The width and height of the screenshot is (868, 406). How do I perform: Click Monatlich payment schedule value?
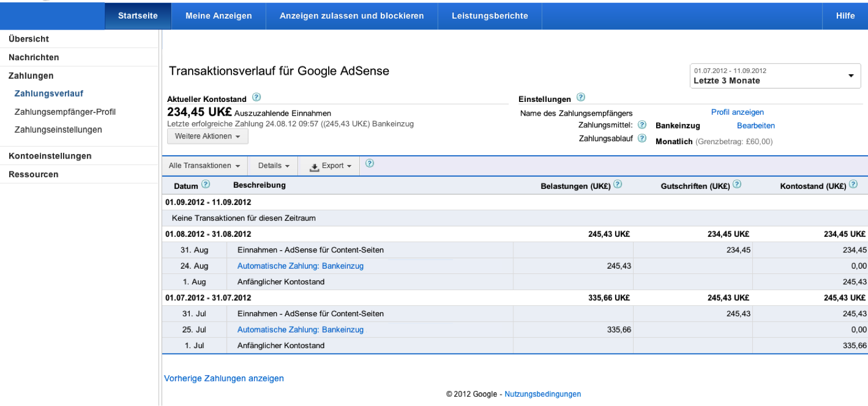(674, 142)
